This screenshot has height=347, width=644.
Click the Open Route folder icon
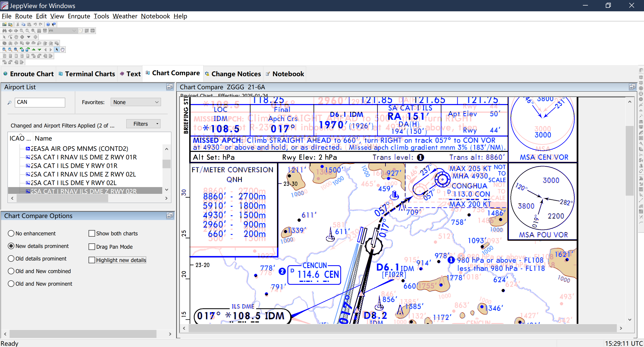(x=10, y=24)
